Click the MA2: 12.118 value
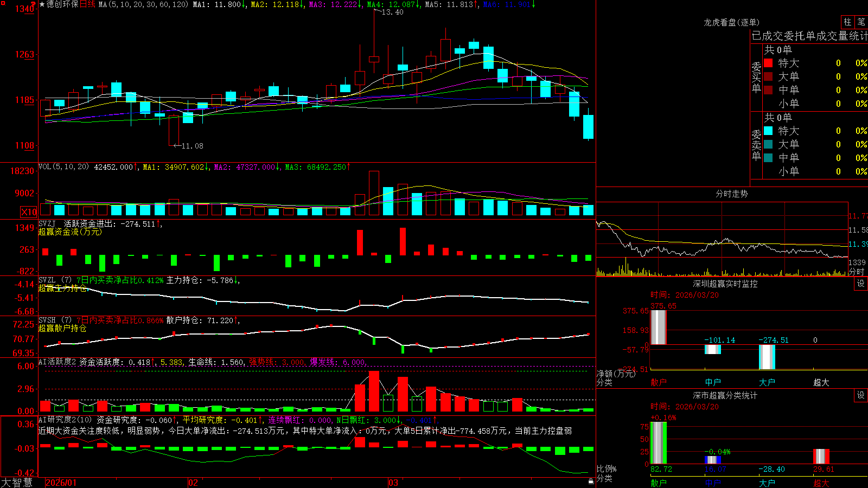The width and height of the screenshot is (868, 488). tap(275, 4)
